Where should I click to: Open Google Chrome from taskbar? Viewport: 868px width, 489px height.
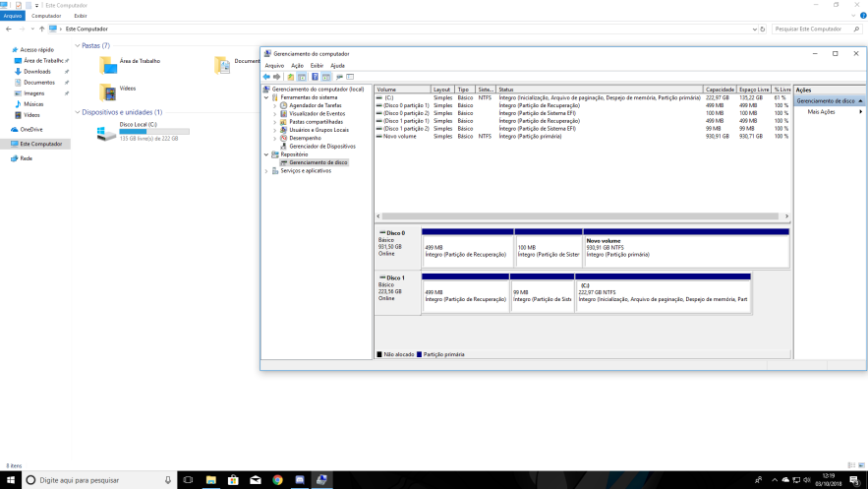coord(277,480)
